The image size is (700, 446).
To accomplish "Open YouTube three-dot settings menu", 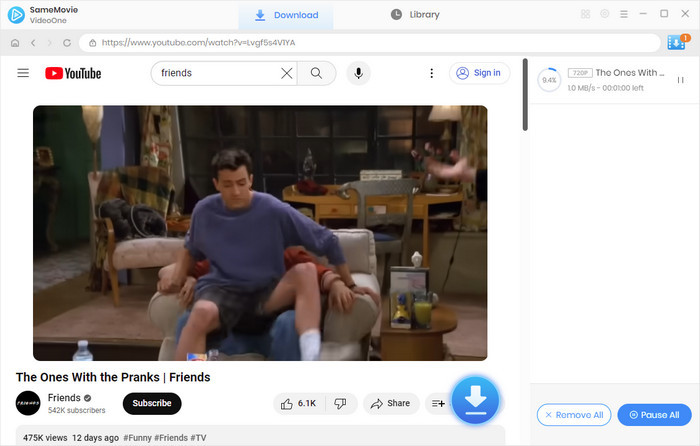I will [431, 73].
